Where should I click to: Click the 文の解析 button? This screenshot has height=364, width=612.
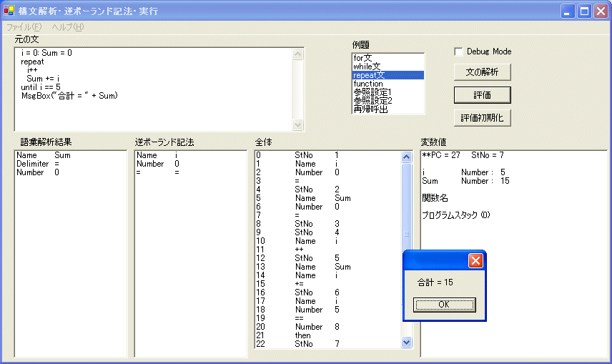[x=482, y=72]
